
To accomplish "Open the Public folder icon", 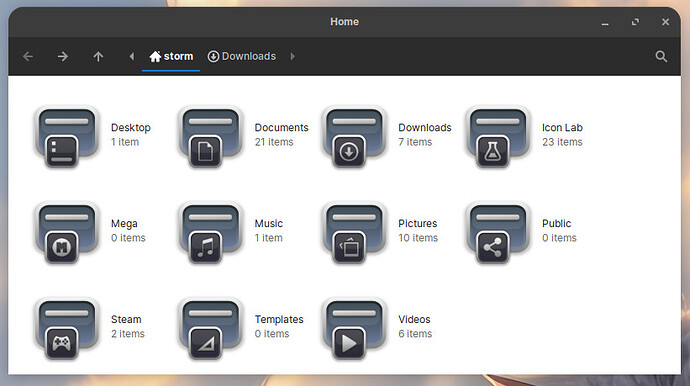I will tap(498, 233).
